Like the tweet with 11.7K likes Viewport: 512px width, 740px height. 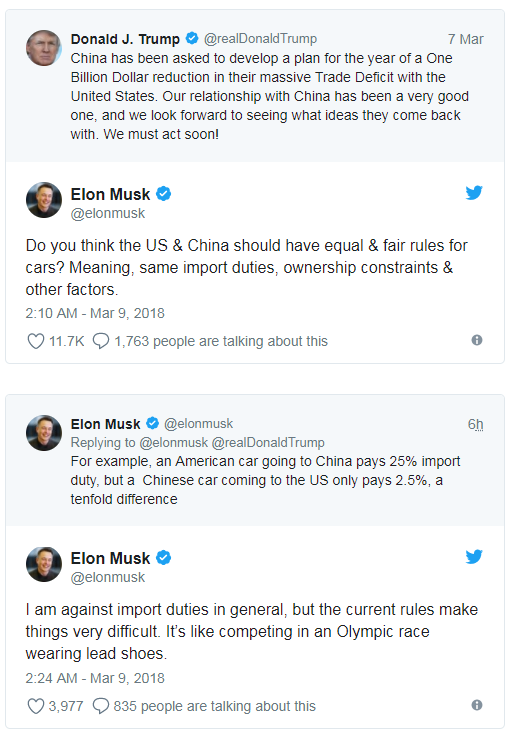(36, 341)
